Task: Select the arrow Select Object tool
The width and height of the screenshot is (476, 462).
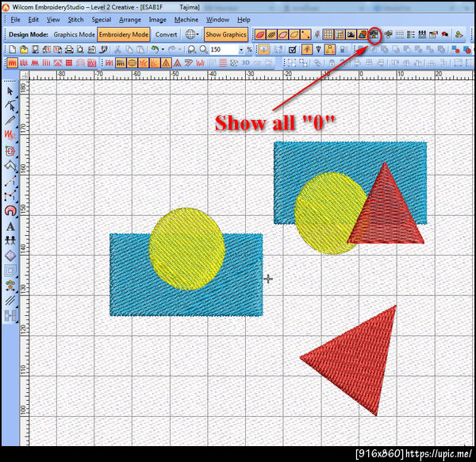Action: coord(10,90)
